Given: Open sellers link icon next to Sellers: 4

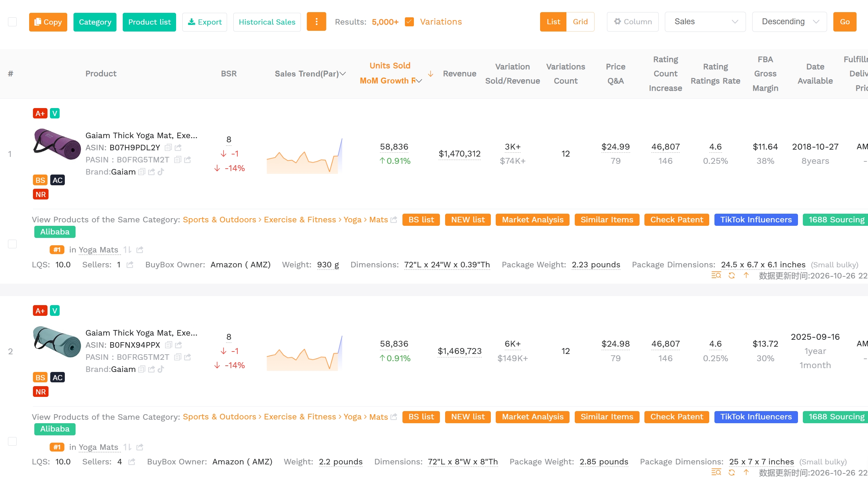Looking at the screenshot, I should pyautogui.click(x=132, y=462).
